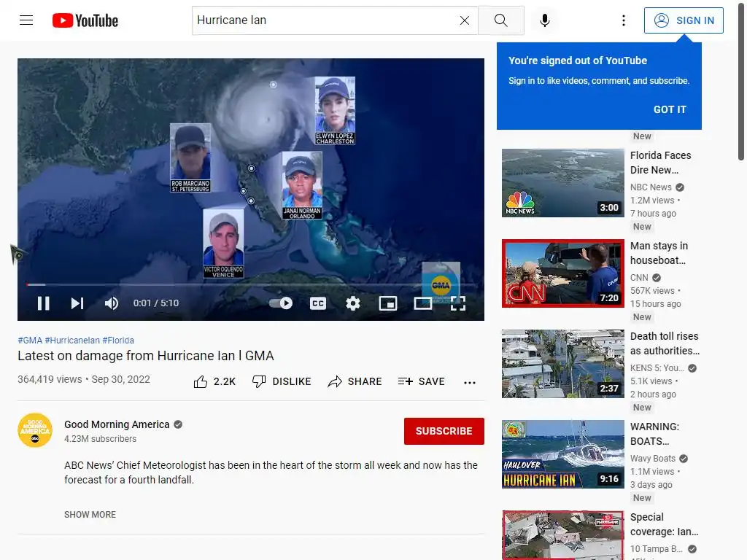Open Special coverage: Ian video title

point(664,524)
